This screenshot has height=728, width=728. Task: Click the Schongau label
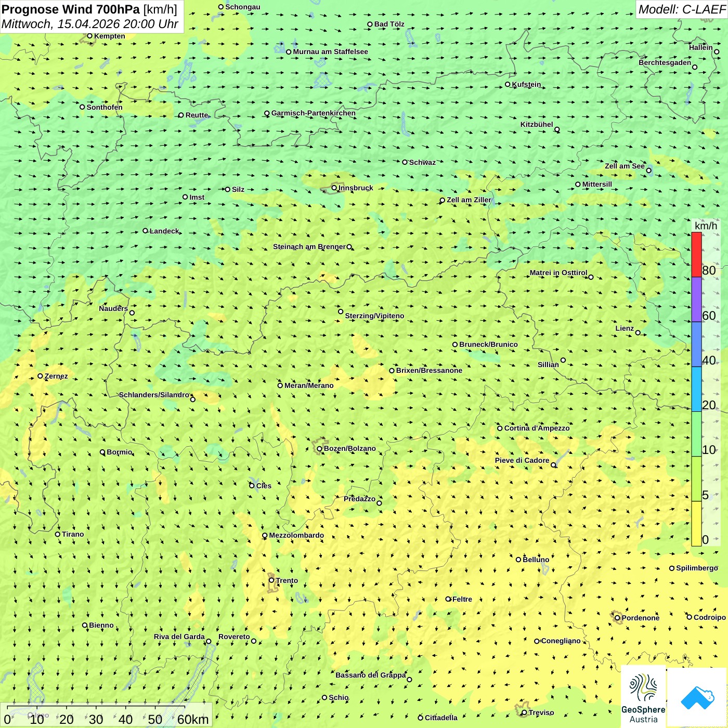pyautogui.click(x=243, y=7)
